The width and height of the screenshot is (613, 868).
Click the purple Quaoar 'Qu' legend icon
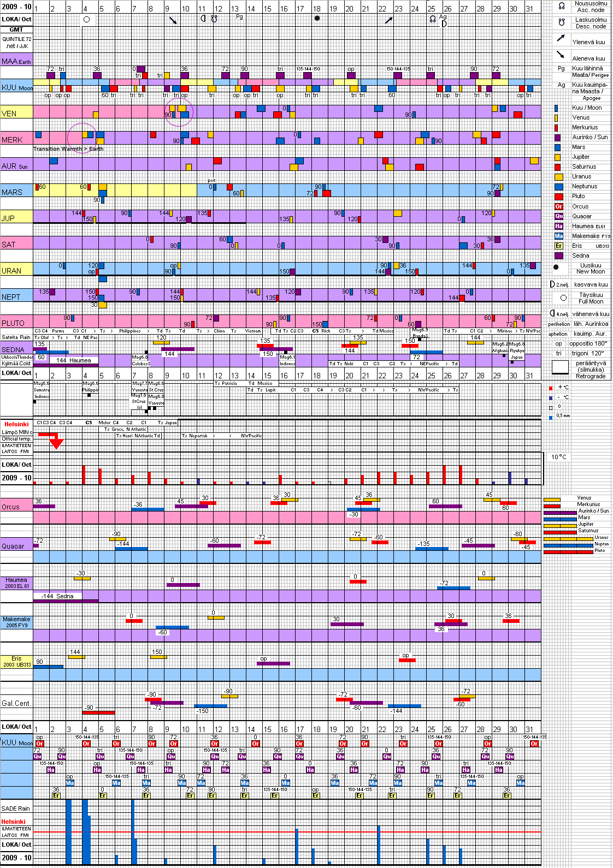coord(558,216)
